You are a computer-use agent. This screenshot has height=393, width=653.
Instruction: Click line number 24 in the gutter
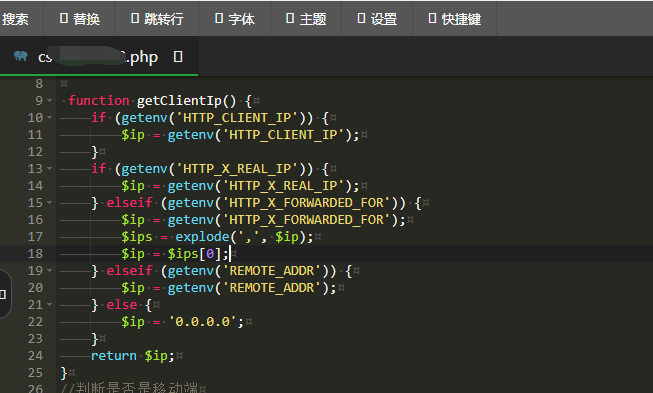pyautogui.click(x=35, y=356)
